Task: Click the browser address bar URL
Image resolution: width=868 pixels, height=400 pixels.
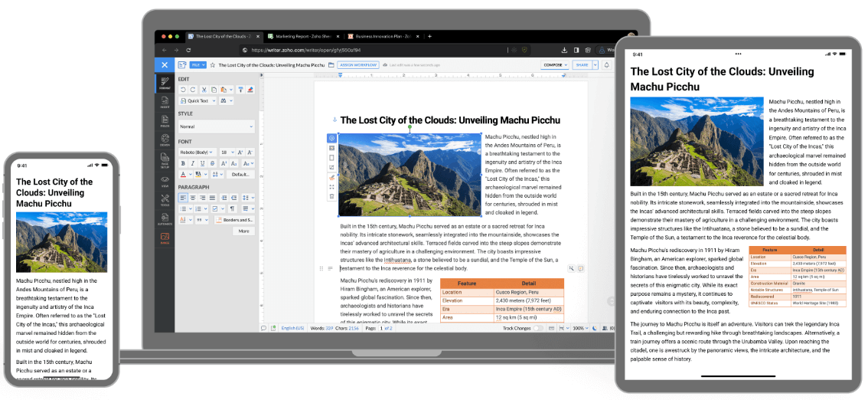Action: [x=305, y=50]
